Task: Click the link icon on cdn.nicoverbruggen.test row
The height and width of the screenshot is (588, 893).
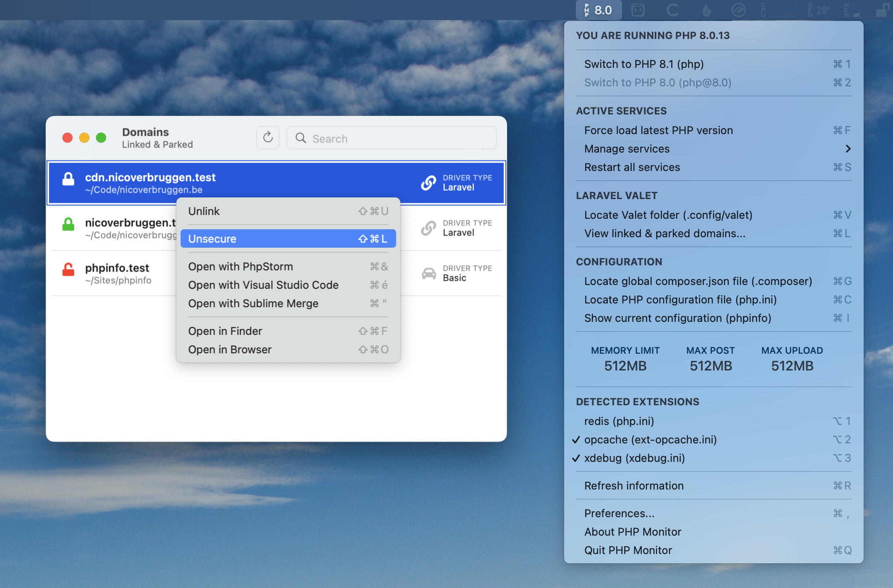Action: click(429, 183)
